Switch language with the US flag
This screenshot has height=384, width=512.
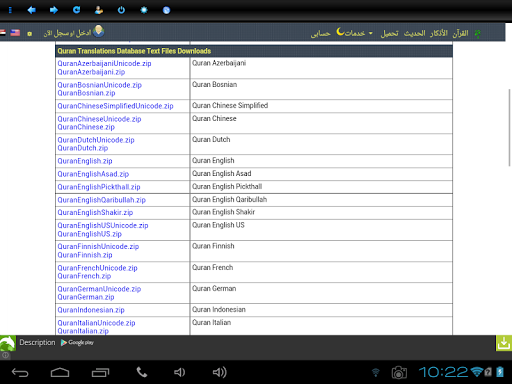pyautogui.click(x=15, y=33)
